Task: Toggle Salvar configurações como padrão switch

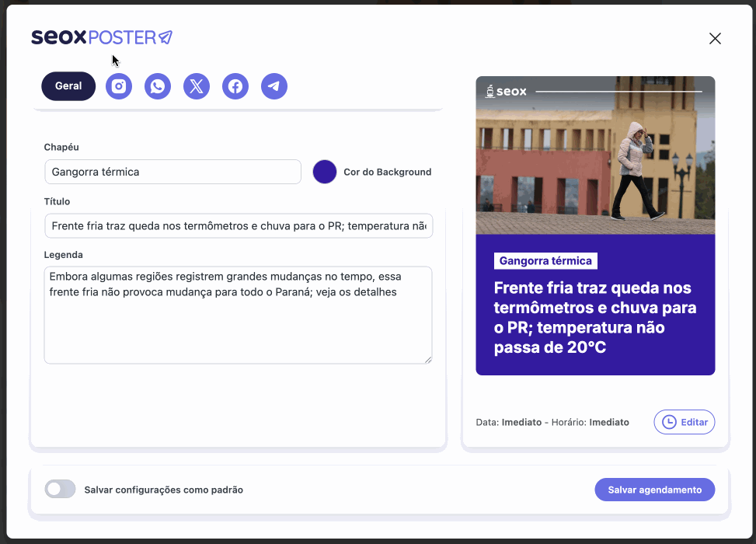Action: 61,490
